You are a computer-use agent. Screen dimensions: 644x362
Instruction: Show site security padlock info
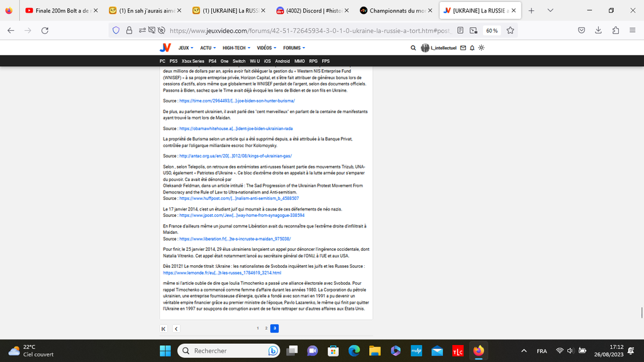tap(129, 30)
